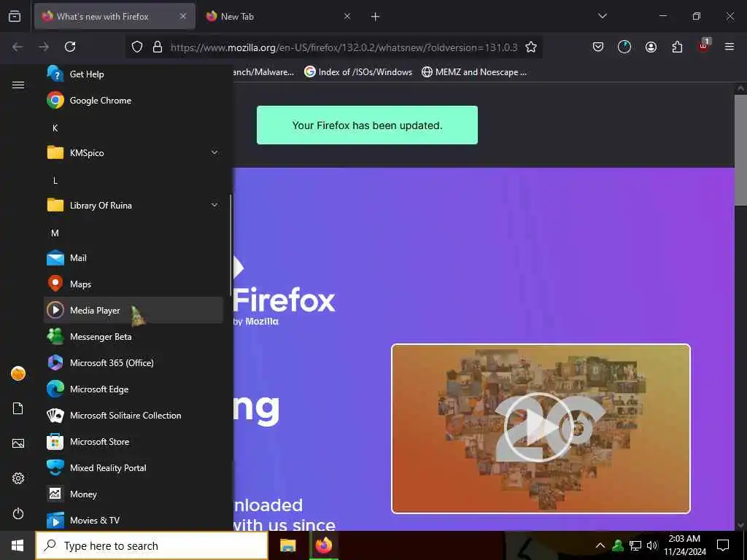Click the forward navigation arrow

pos(44,47)
